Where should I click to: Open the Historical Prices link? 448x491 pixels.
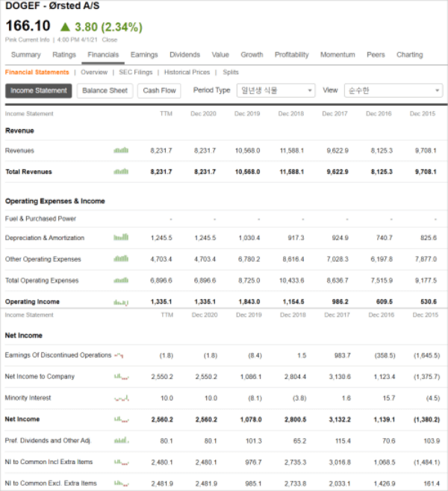point(187,72)
